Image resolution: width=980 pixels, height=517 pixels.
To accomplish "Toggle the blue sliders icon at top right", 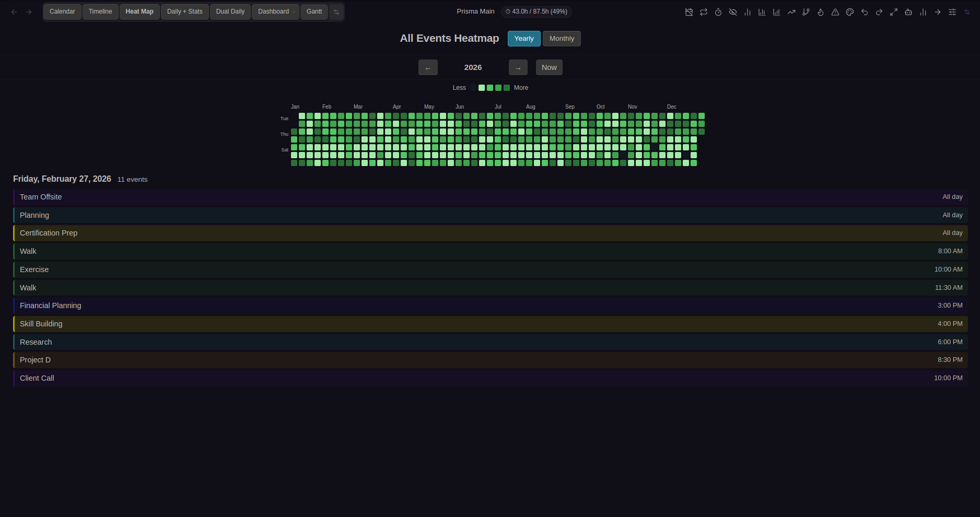I will (967, 11).
